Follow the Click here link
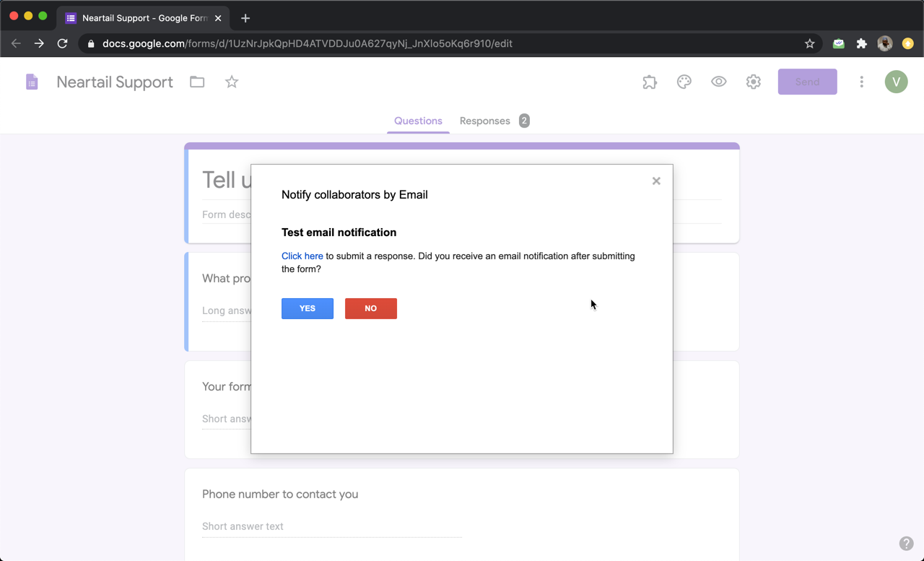 (302, 256)
